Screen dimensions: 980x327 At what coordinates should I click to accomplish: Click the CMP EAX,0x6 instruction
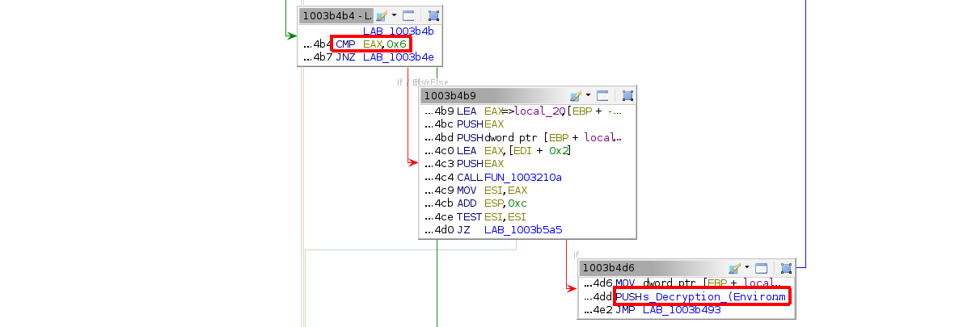click(371, 44)
